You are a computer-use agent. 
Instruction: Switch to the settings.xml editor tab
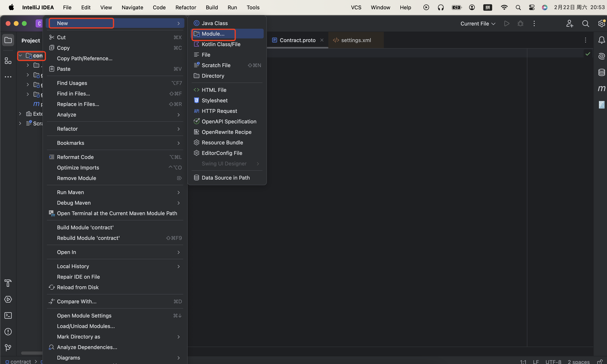pos(356,40)
